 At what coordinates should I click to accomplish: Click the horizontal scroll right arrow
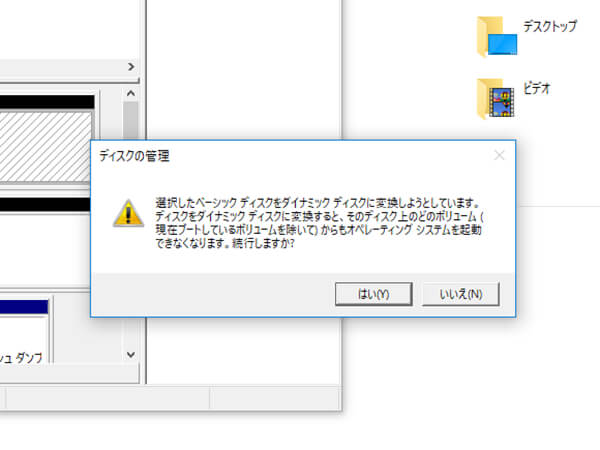(x=131, y=67)
